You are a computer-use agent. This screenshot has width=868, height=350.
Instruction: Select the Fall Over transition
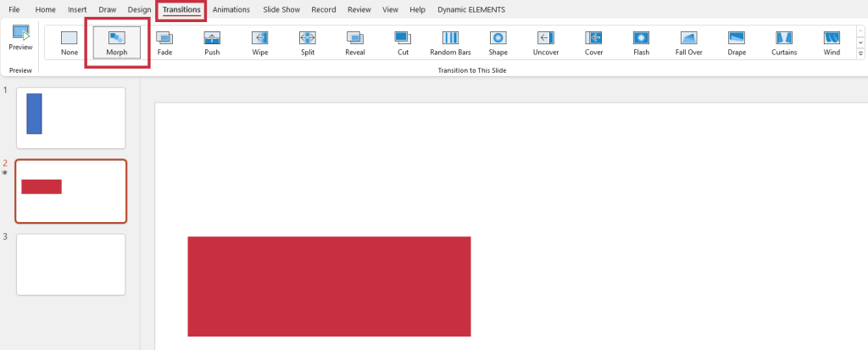click(688, 42)
